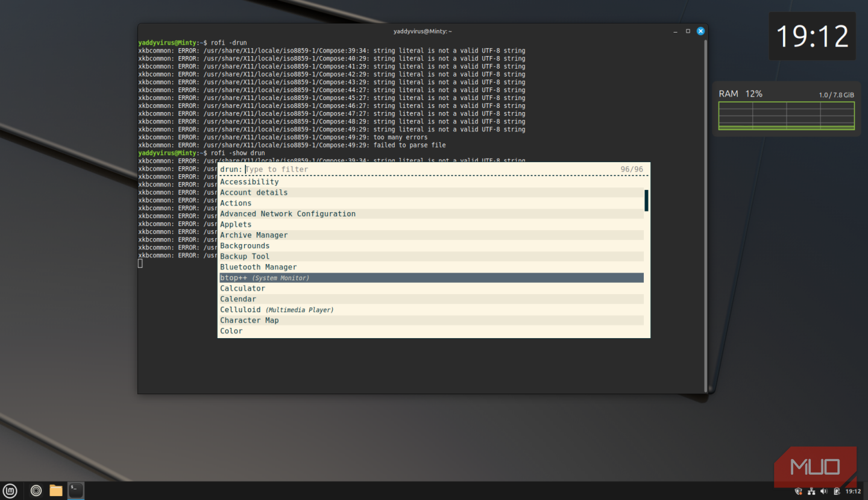Open the Calendar entry
Image resolution: width=868 pixels, height=500 pixels.
pyautogui.click(x=432, y=299)
